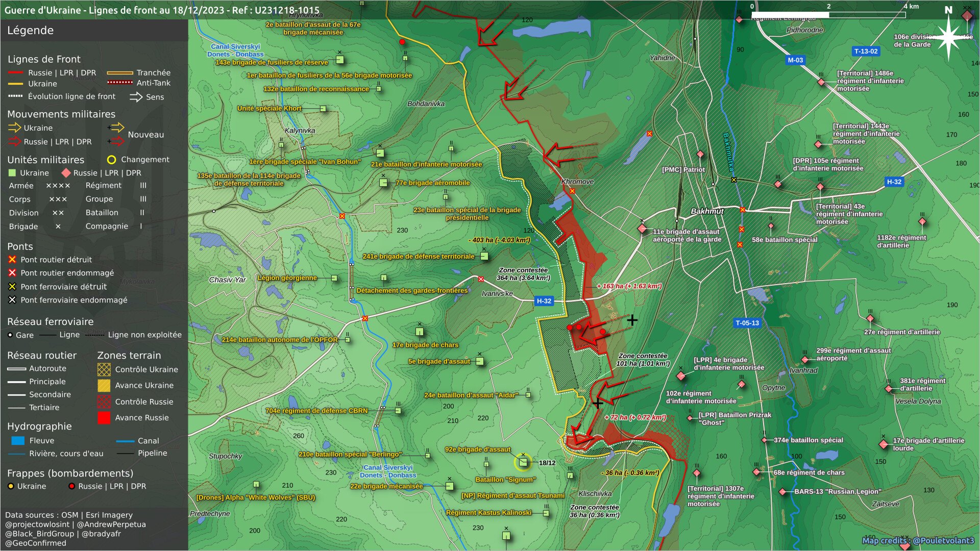Click the yellow circled unit marker dated 18/12

tap(523, 462)
